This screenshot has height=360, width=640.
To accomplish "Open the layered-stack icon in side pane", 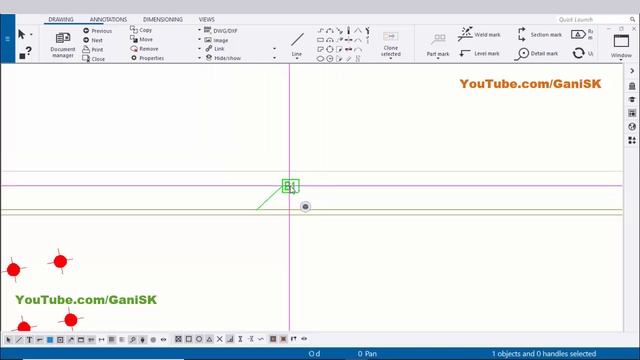I will (x=632, y=99).
